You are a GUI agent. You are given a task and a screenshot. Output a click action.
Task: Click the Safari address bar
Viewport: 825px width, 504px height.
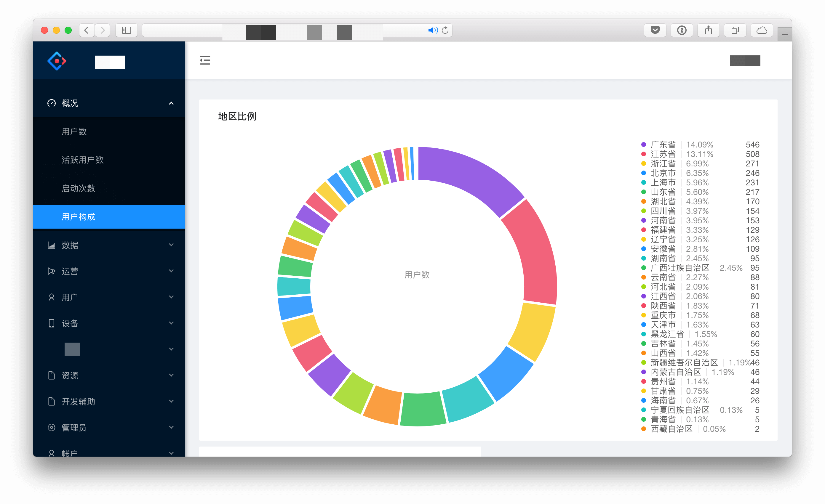[297, 30]
